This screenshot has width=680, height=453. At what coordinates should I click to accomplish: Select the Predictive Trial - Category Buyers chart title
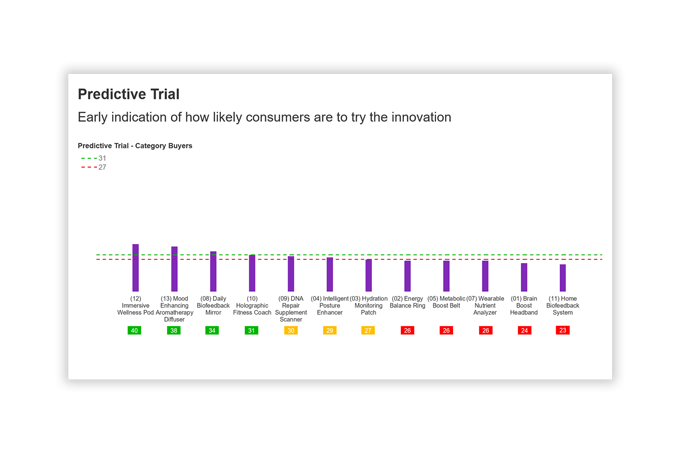pyautogui.click(x=135, y=146)
